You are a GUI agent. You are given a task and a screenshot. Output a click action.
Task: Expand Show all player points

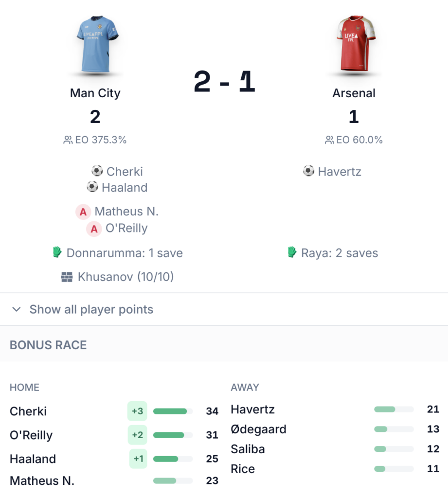tap(91, 309)
